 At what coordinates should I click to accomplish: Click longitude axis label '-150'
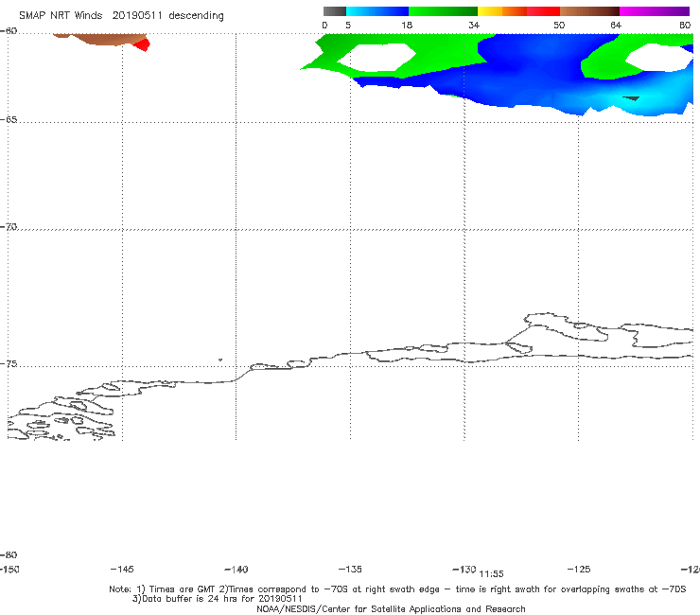9,569
